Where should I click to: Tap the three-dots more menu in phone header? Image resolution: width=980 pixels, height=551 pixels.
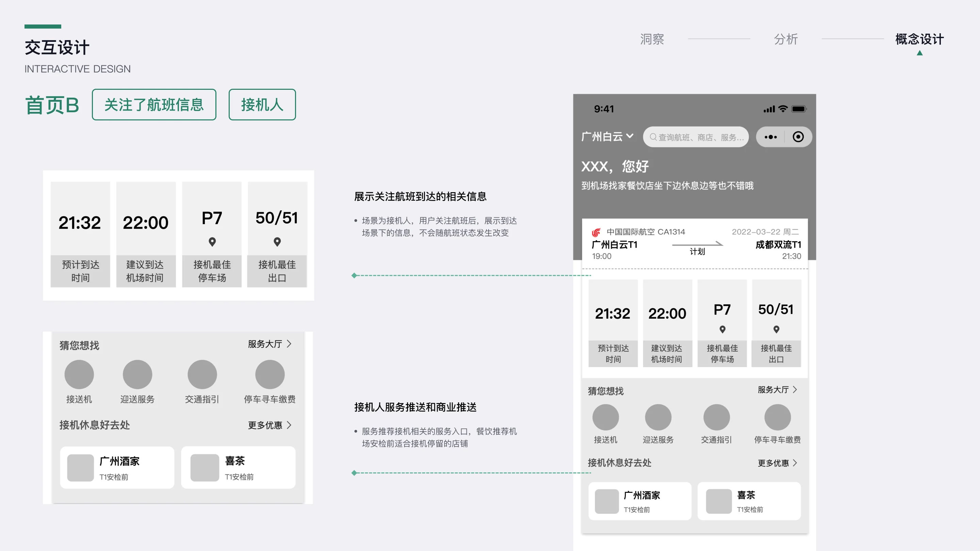point(771,137)
